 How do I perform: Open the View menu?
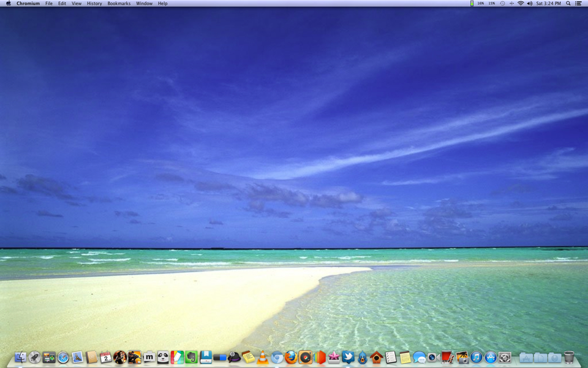(x=77, y=4)
